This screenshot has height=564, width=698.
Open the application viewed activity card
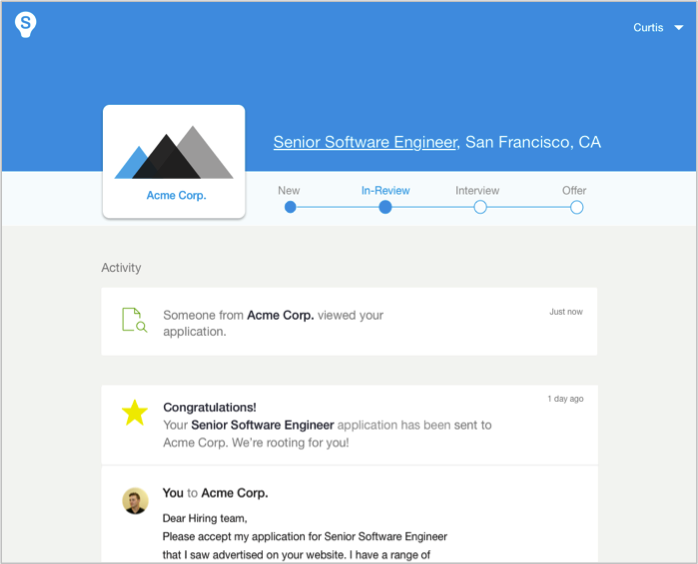tap(349, 322)
